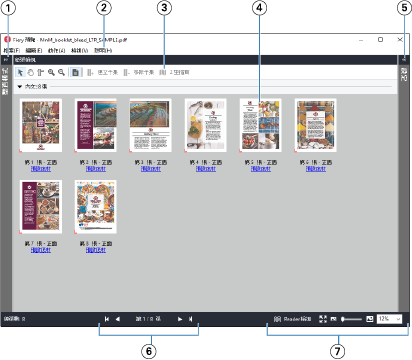Toggle the sheet content view button

point(76,72)
